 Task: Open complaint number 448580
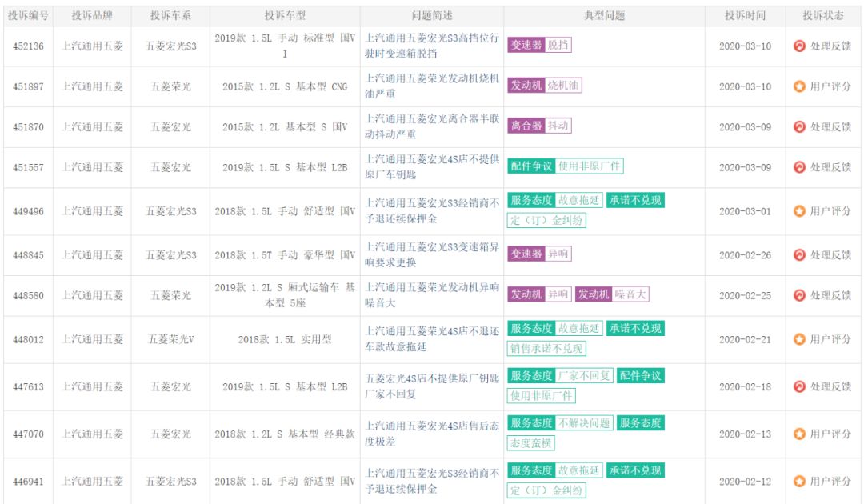click(x=28, y=295)
